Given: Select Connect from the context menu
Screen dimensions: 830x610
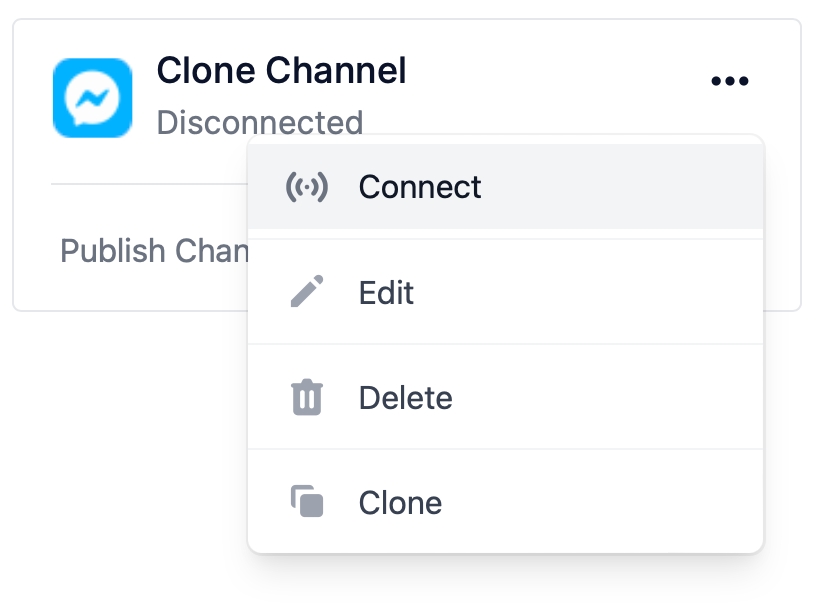Looking at the screenshot, I should click(506, 186).
